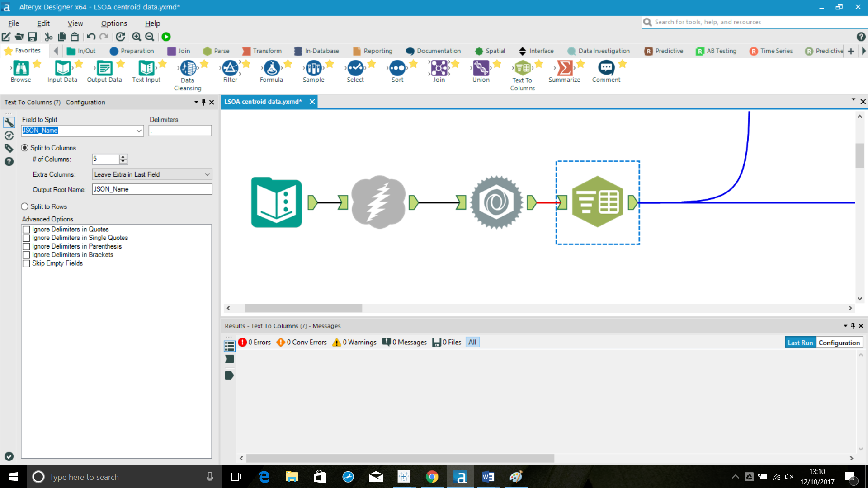868x488 pixels.
Task: Select the JSON Parse node on canvas
Action: click(496, 202)
